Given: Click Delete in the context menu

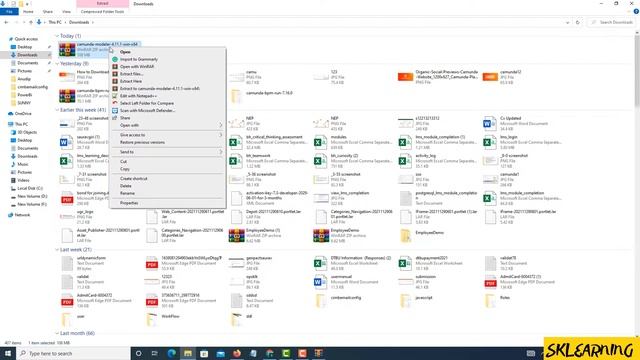Looking at the screenshot, I should [x=126, y=186].
